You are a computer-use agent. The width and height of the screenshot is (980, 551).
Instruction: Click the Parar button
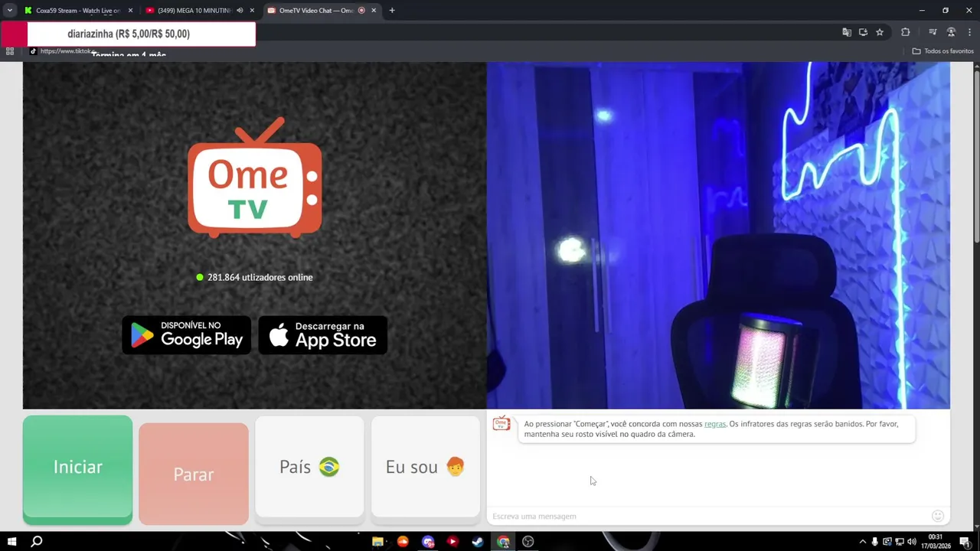point(194,474)
